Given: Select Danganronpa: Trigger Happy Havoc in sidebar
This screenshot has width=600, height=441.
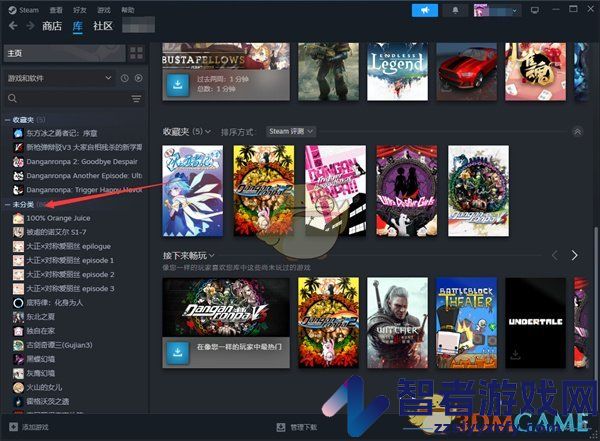Looking at the screenshot, I should 84,190.
